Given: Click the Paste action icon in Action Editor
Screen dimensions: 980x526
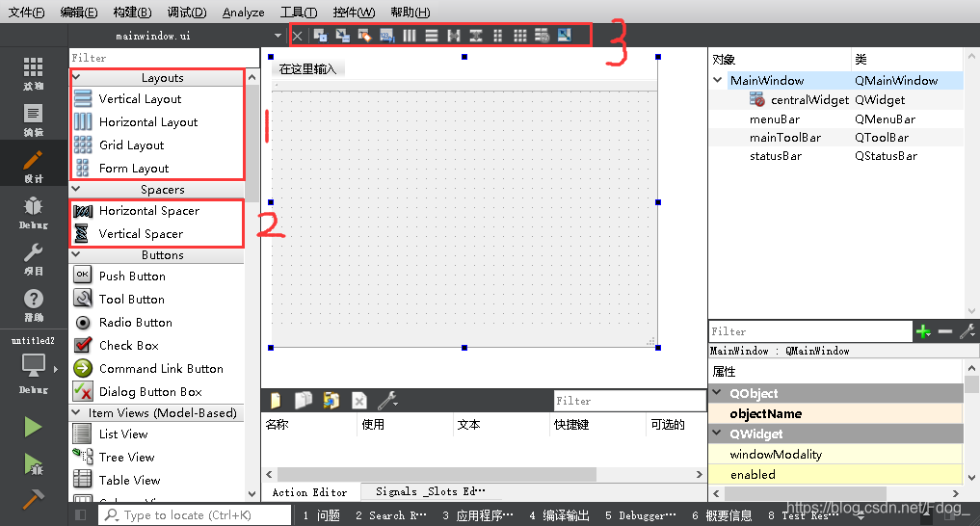Looking at the screenshot, I should (331, 401).
